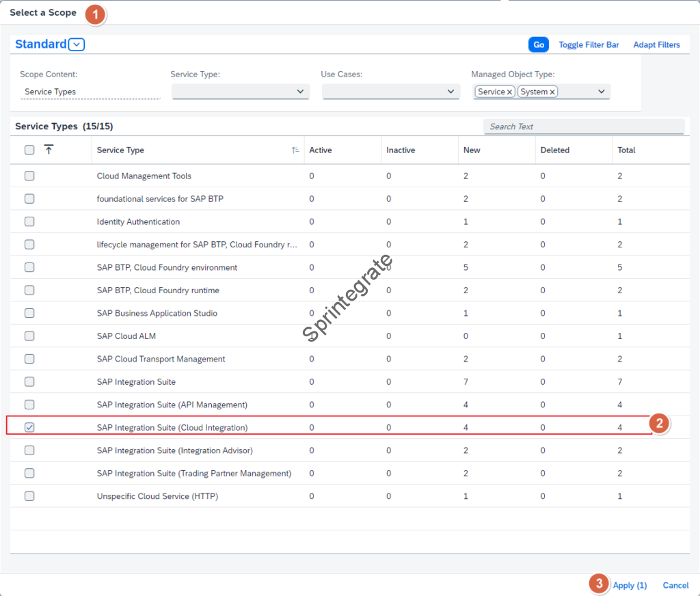Cancel the scope selection
The width and height of the screenshot is (700, 596).
coord(675,585)
